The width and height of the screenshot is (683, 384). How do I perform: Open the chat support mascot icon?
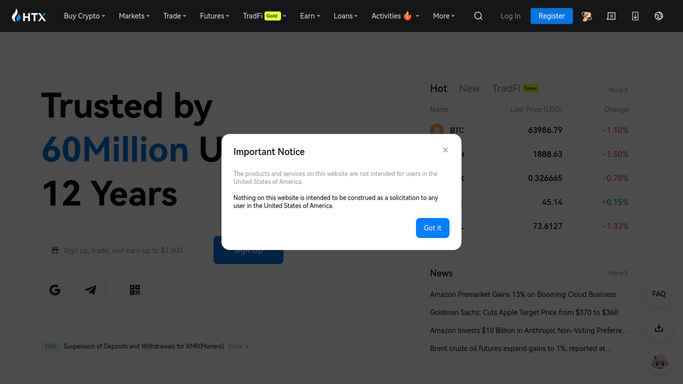point(659,361)
